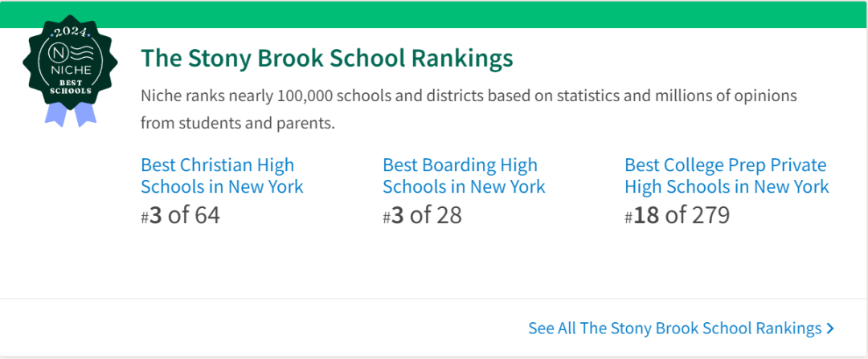The height and width of the screenshot is (359, 868).
Task: Click the wavy lines icon beside the N
Action: 80,53
